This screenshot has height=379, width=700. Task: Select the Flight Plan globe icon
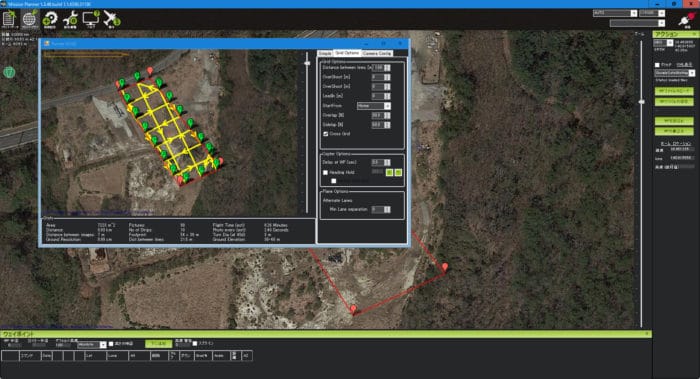pyautogui.click(x=30, y=20)
